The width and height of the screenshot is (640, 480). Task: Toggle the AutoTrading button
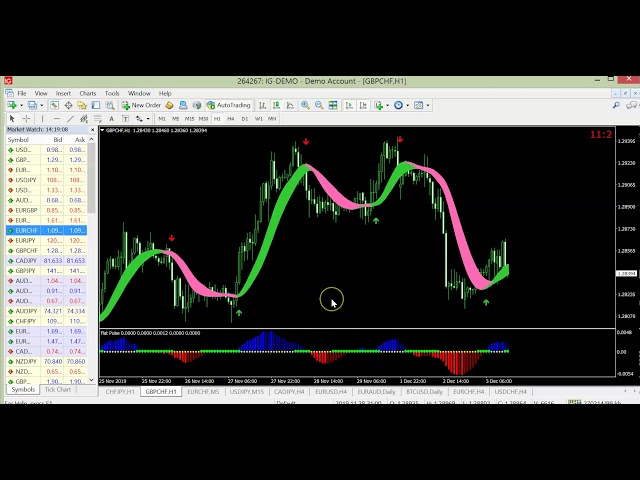point(229,105)
